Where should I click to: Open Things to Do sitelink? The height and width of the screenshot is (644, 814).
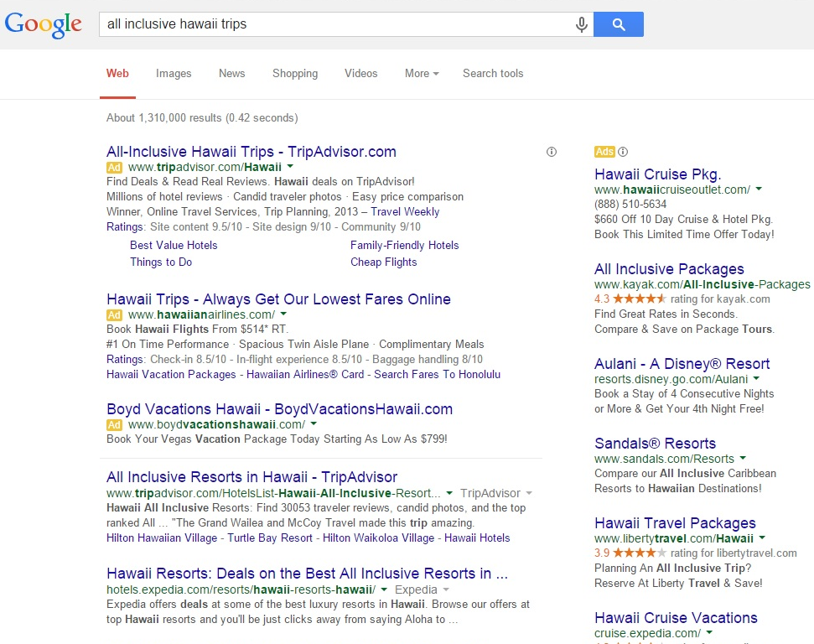[x=161, y=262]
